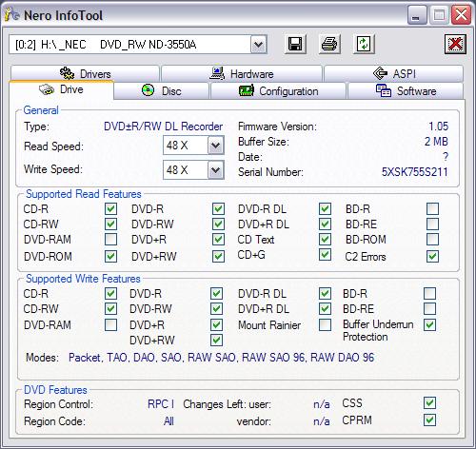Viewport: 476px width, 449px height.
Task: Toggle BD-R checkbox under Read Features
Action: [x=433, y=209]
